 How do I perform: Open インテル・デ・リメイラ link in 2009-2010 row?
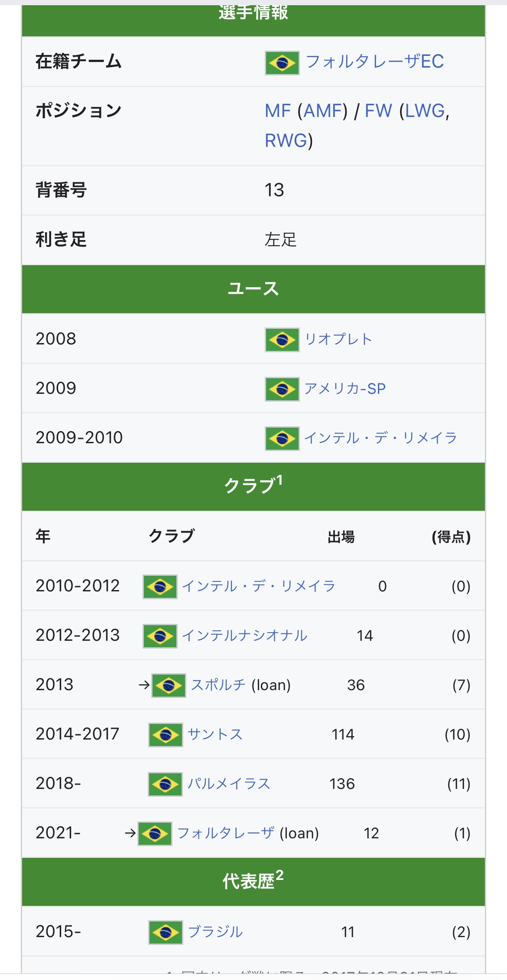[380, 438]
